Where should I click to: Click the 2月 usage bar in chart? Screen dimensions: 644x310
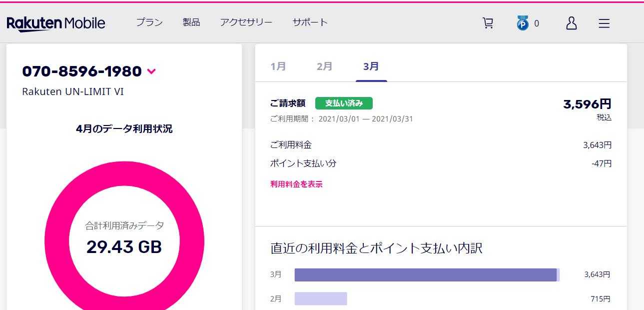[x=321, y=299]
